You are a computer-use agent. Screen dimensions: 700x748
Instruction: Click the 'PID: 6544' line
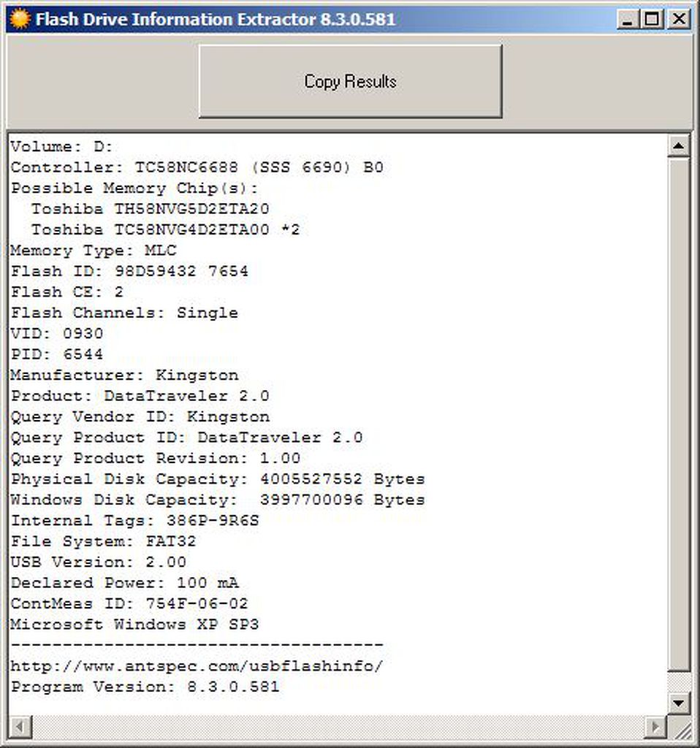[57, 354]
